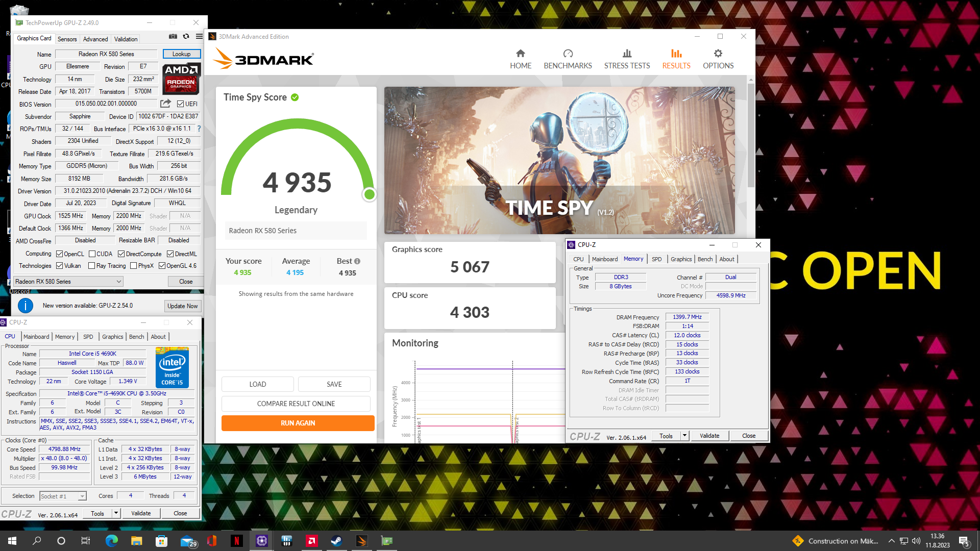Open Radeon RX 580 Series GPU dropdown

68,282
